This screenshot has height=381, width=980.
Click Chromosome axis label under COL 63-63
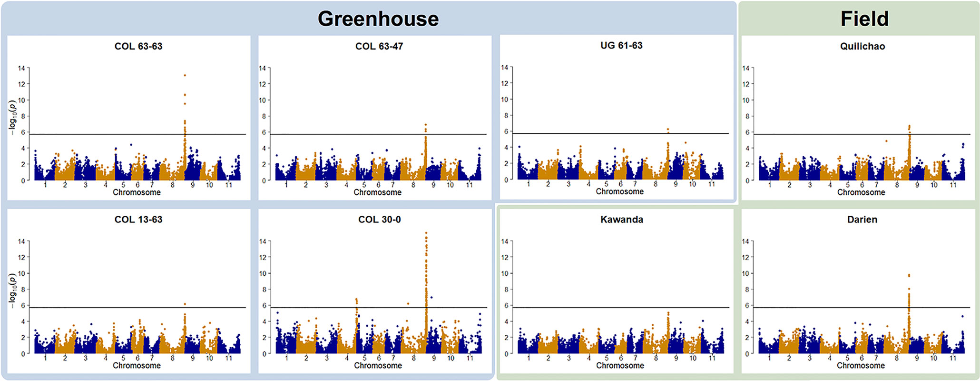(137, 192)
